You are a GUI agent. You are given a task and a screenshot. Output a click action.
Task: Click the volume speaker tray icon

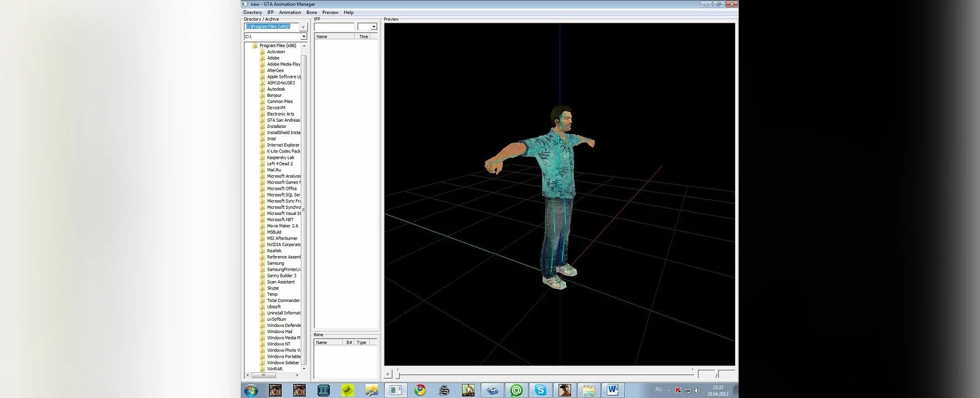click(x=697, y=390)
